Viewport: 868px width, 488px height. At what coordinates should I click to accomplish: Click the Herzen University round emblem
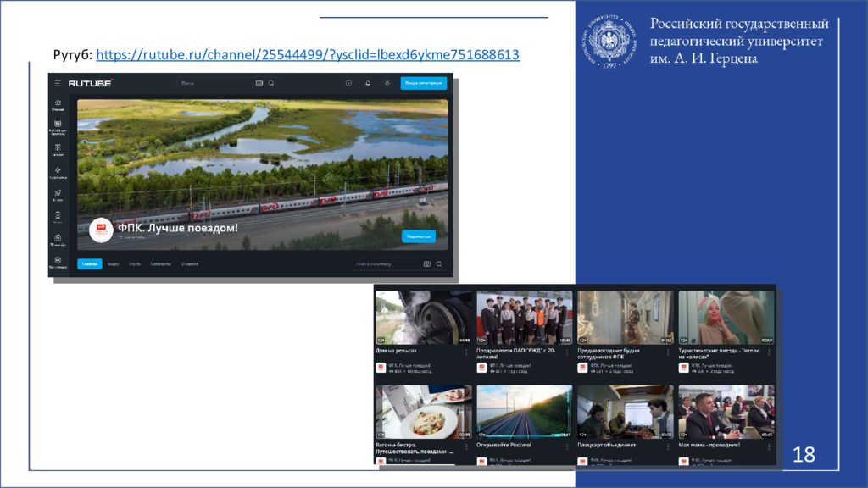pos(609,42)
